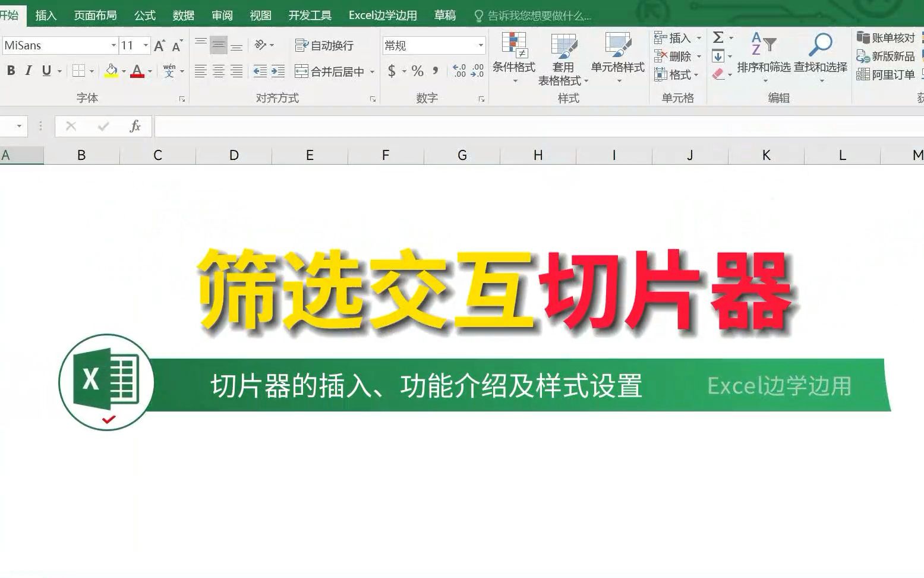Open 单元格样式 cell styles
This screenshot has height=578, width=924.
(x=618, y=58)
